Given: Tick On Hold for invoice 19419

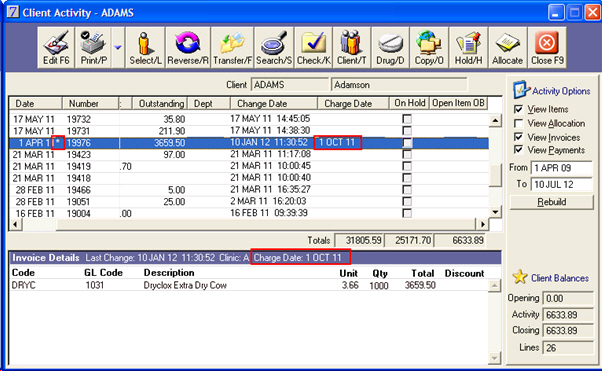Looking at the screenshot, I should [x=407, y=166].
